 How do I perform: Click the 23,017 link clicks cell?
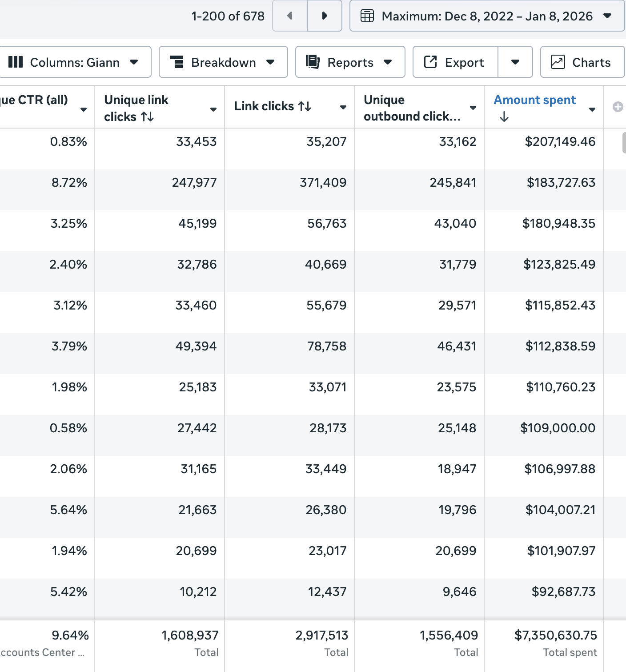[328, 551]
